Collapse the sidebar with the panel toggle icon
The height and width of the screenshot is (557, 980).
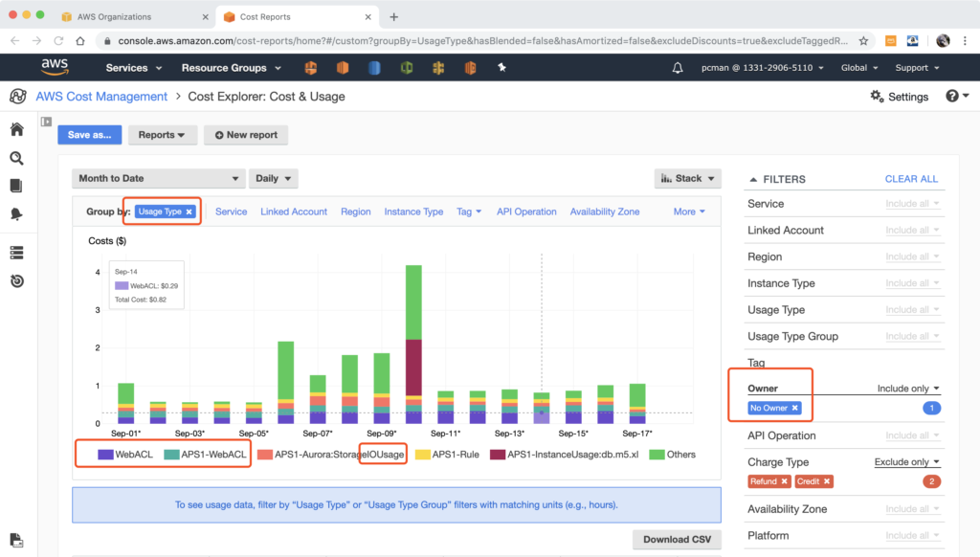click(x=46, y=122)
